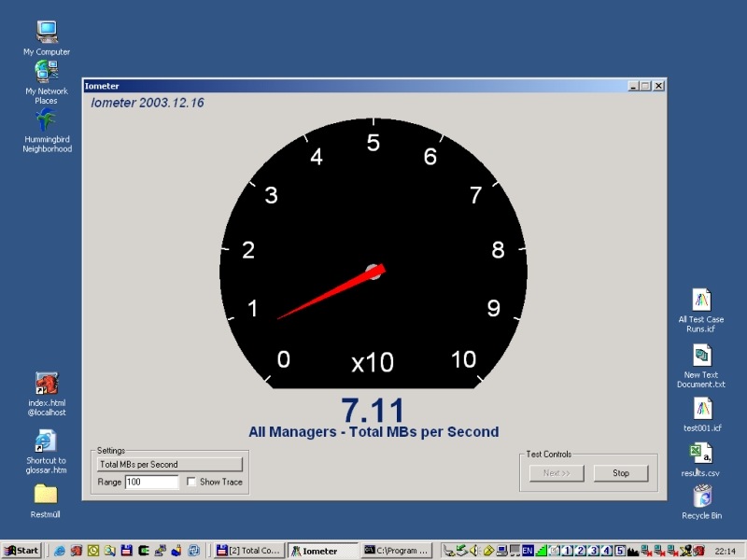Open My Computer desktop icon
This screenshot has height=560, width=747.
[x=47, y=33]
